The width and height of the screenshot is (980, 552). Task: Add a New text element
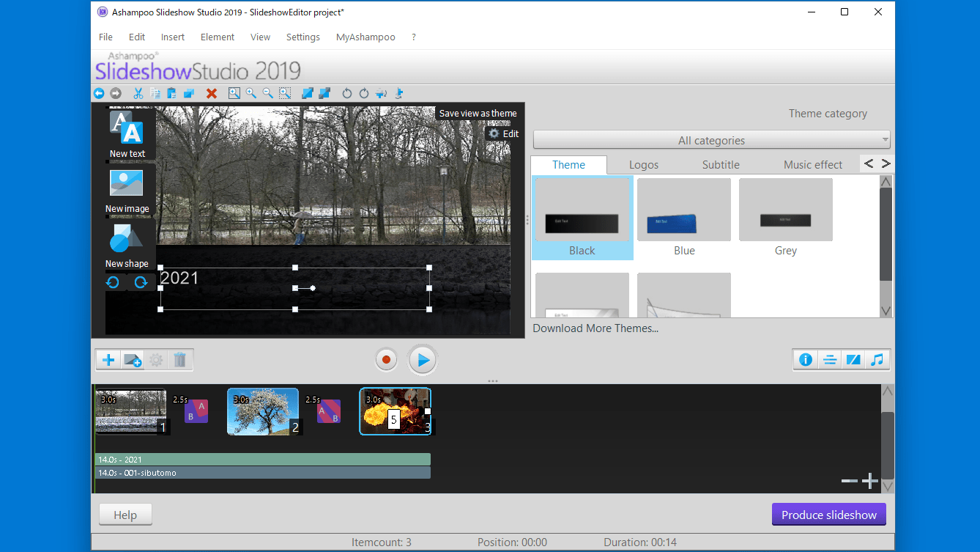[x=127, y=134]
